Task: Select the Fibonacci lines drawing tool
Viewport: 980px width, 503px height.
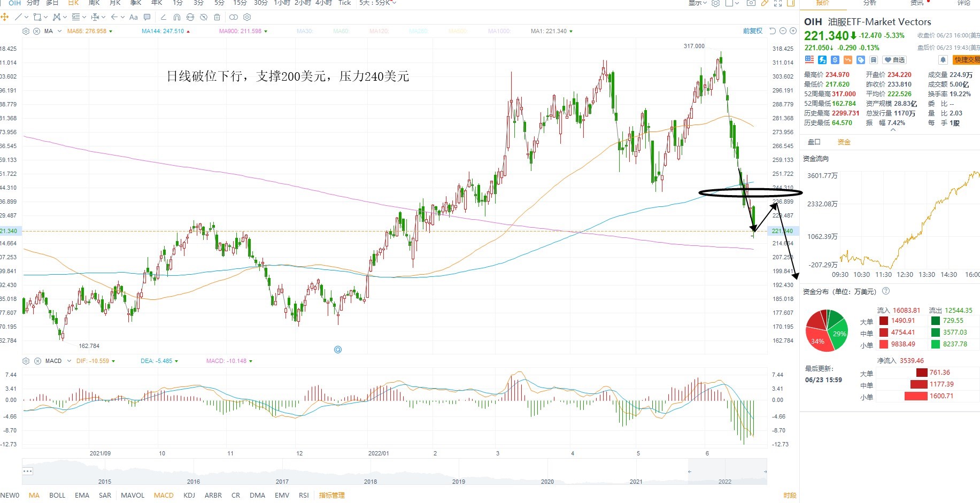Action: tap(75, 17)
